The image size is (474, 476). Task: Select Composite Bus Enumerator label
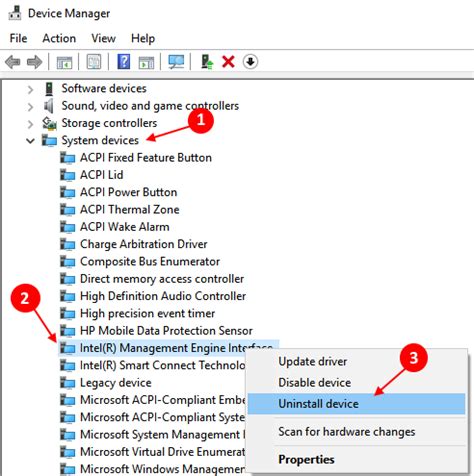tap(150, 262)
